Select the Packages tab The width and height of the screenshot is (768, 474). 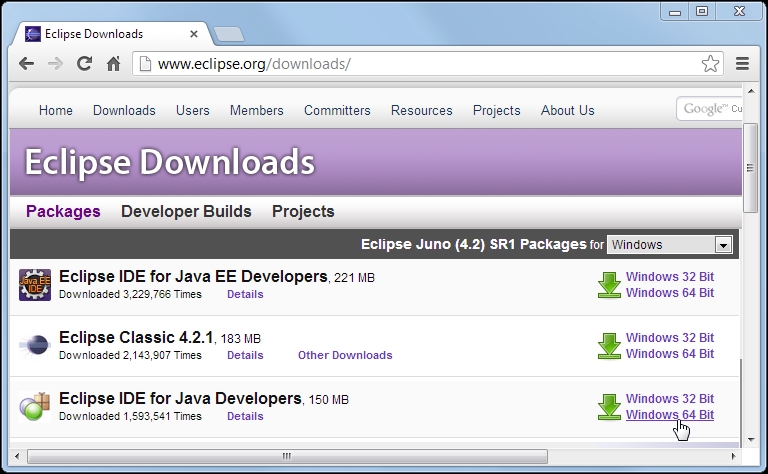pos(63,211)
